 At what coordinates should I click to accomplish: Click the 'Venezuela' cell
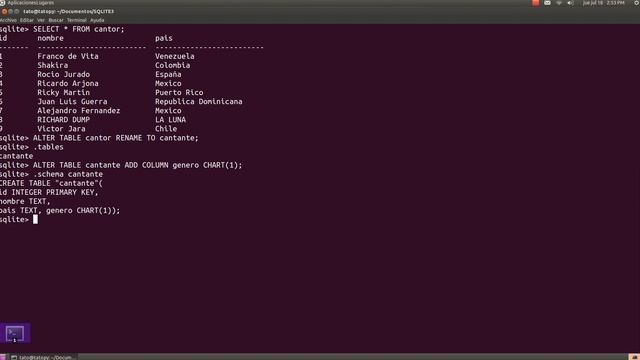coord(175,56)
